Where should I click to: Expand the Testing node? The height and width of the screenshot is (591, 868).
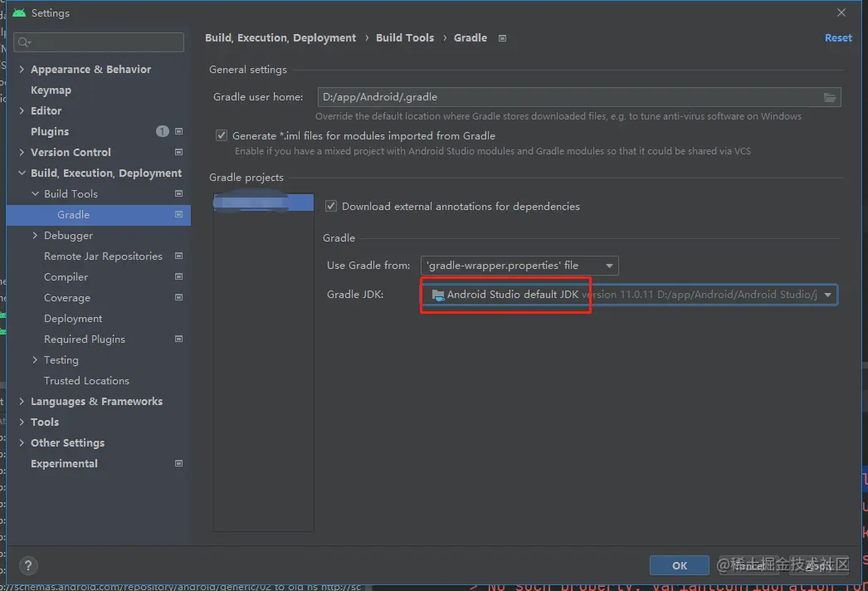pyautogui.click(x=36, y=360)
